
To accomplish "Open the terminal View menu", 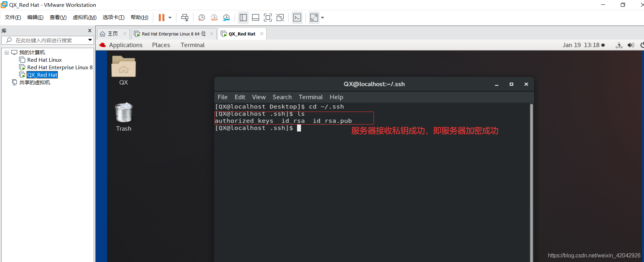I will (x=259, y=97).
